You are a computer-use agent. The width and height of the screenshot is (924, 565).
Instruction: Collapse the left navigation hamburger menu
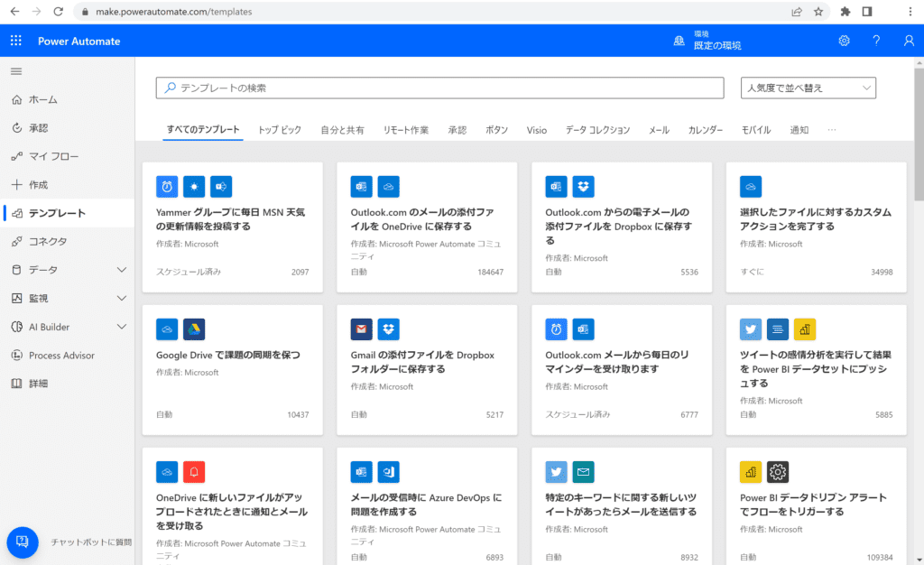pos(16,71)
